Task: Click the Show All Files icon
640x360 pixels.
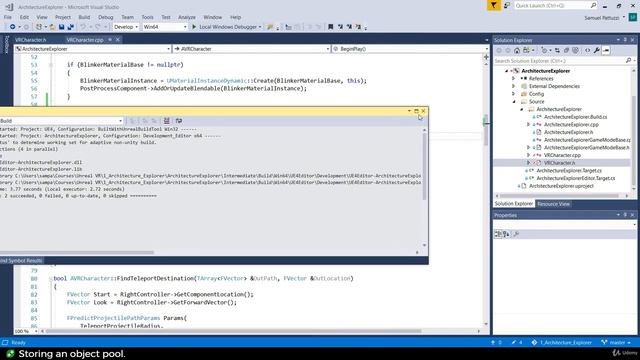Action: [x=576, y=50]
